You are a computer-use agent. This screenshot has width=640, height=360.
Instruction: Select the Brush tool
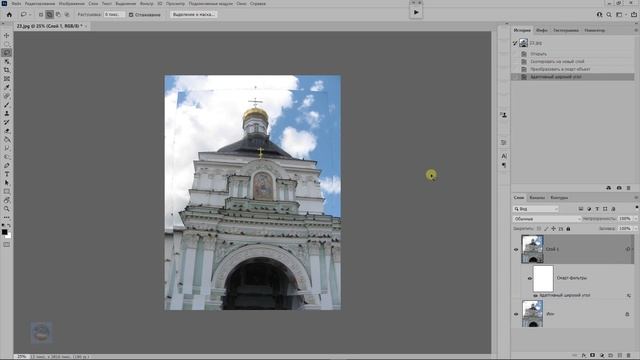coord(7,105)
